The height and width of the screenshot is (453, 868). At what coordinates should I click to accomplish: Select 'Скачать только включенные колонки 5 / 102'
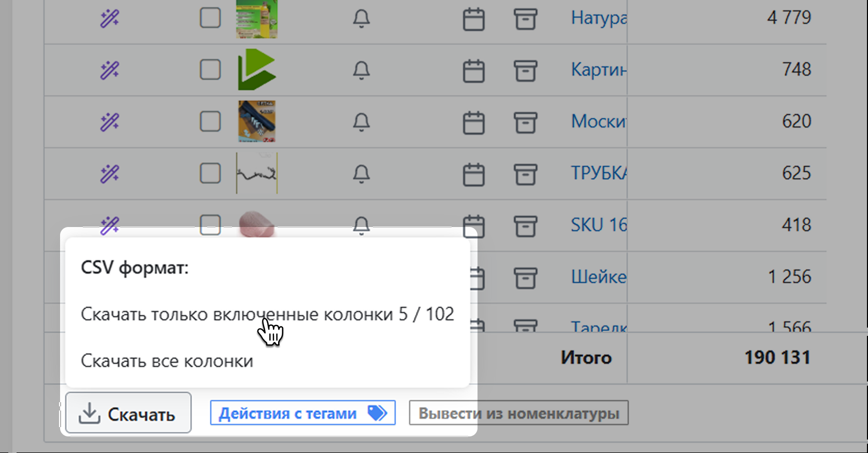click(267, 314)
